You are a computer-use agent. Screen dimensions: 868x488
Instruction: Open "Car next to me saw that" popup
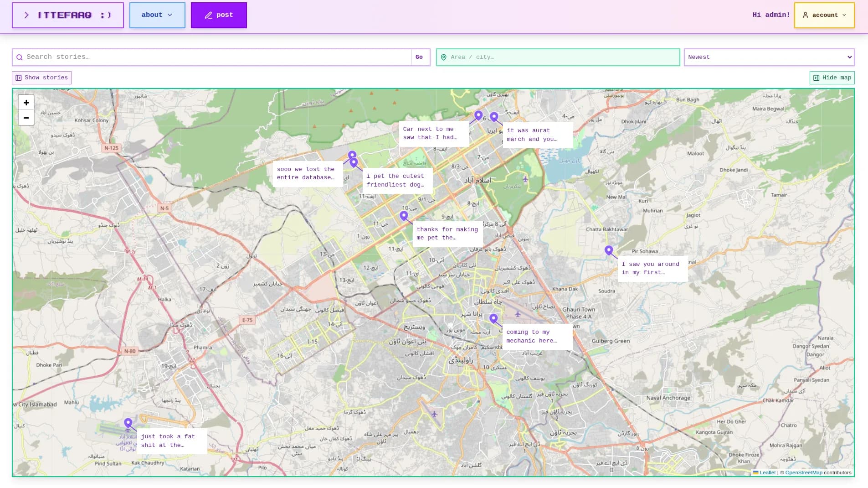(434, 133)
